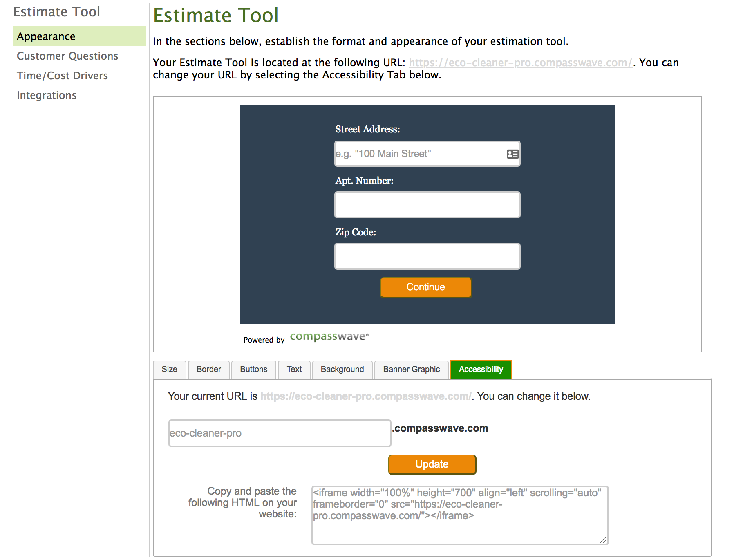Image resolution: width=743 pixels, height=560 pixels.
Task: Switch to the Text tab
Action: coord(294,369)
